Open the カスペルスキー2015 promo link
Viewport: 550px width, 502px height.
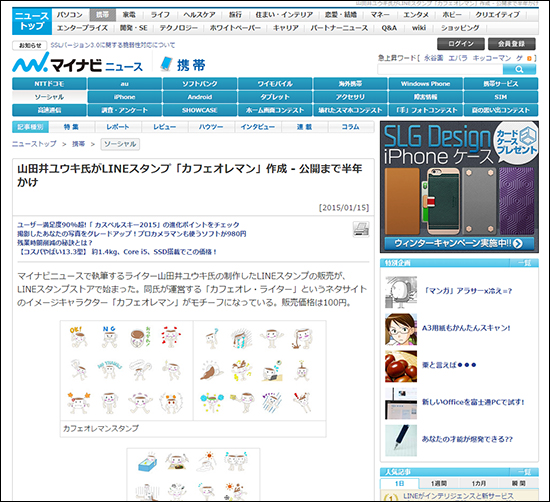[x=128, y=225]
